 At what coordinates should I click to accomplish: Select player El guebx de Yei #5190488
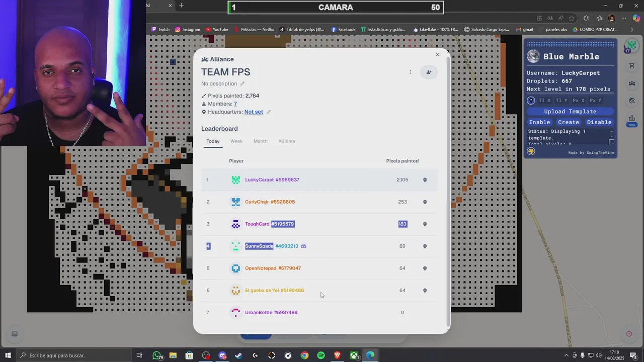point(274,290)
